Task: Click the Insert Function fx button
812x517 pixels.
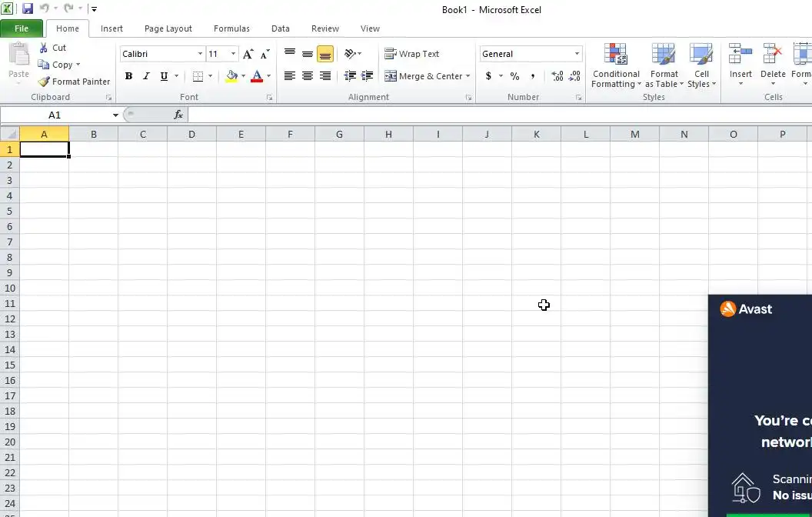Action: (x=178, y=115)
